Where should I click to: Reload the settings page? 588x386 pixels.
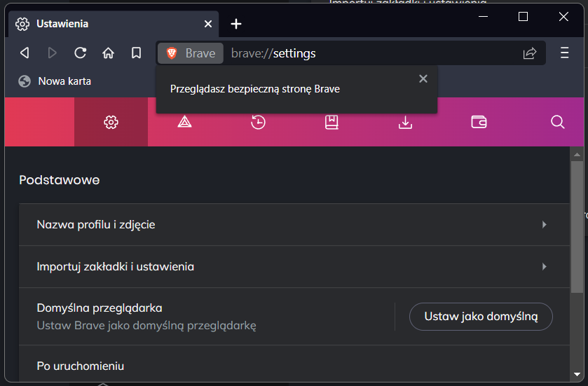[x=81, y=53]
